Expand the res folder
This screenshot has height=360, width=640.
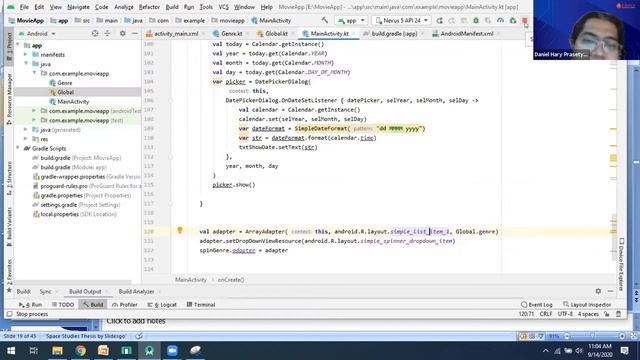coord(26,139)
